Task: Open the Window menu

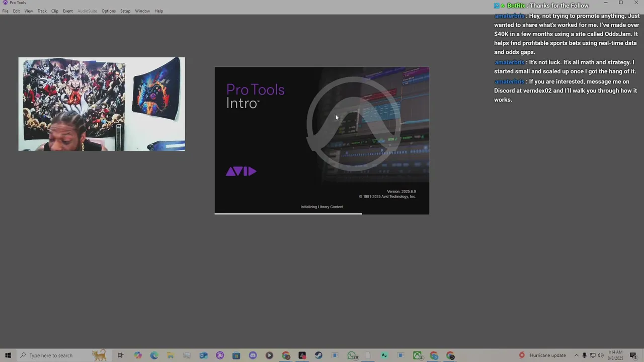Action: click(142, 11)
